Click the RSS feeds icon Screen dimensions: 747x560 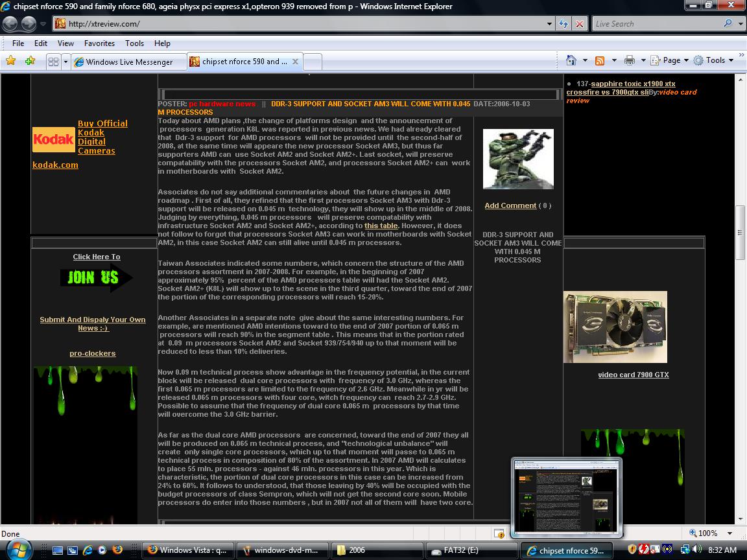[x=600, y=60]
